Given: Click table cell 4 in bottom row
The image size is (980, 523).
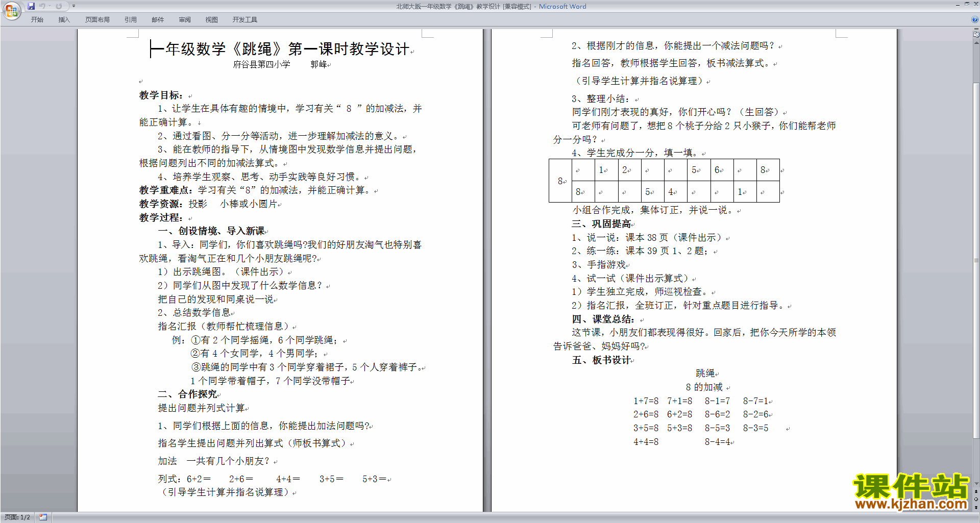Looking at the screenshot, I should pyautogui.click(x=675, y=192).
